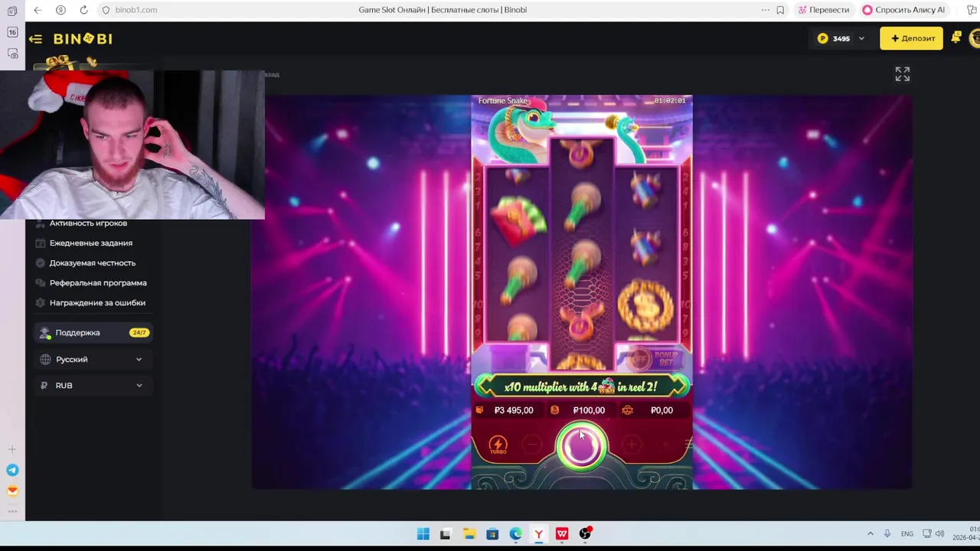Open the 16 tabs counter in sidebar
980x551 pixels.
12,32
